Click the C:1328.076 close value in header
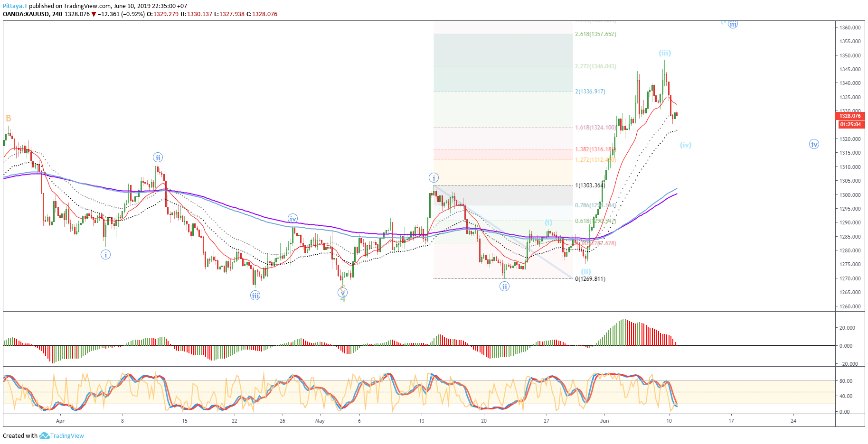868x444 pixels. (262, 14)
